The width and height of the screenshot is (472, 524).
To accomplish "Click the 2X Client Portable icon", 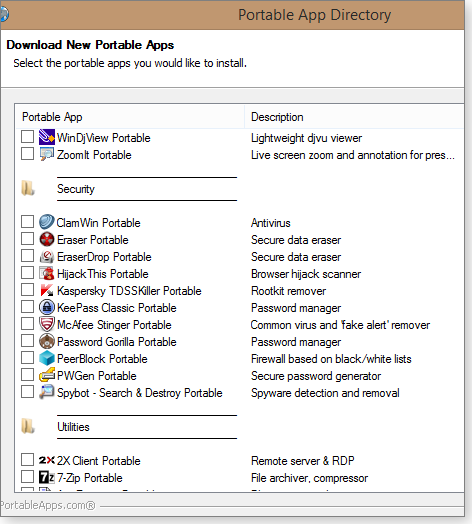I will point(47,460).
